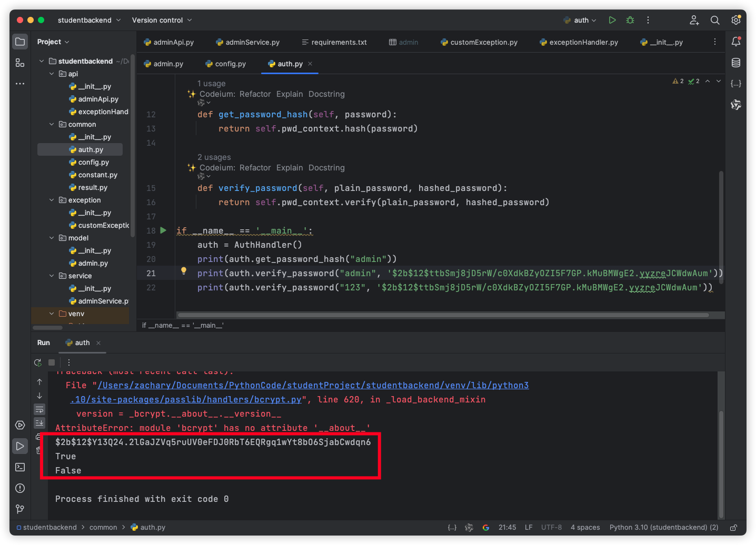Viewport: 756px width, 545px height.
Task: Open the Problems tool window
Action: [x=20, y=488]
